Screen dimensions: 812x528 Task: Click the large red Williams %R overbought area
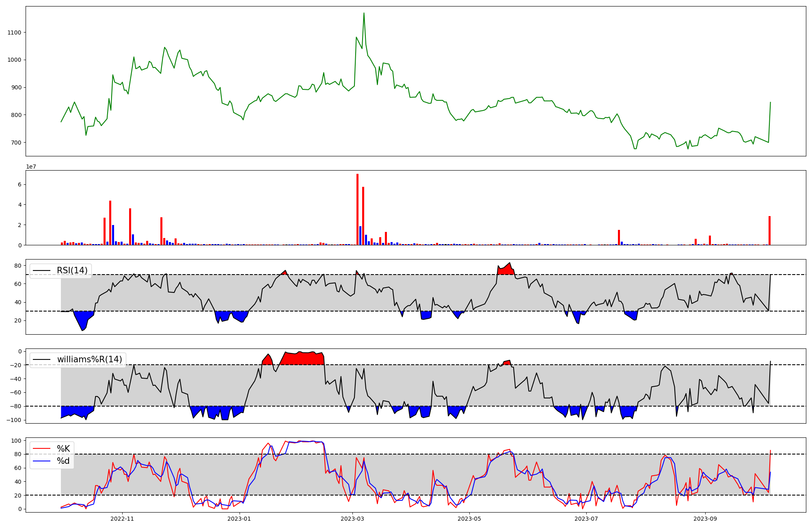click(x=302, y=359)
